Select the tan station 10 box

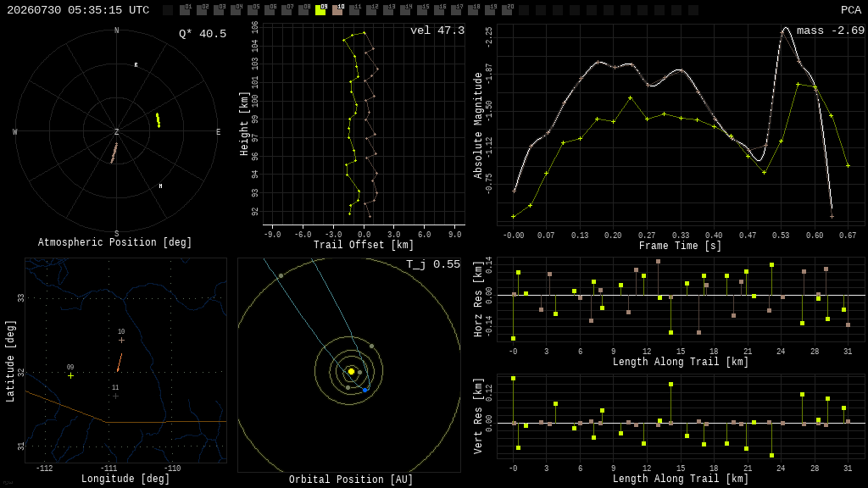click(337, 10)
